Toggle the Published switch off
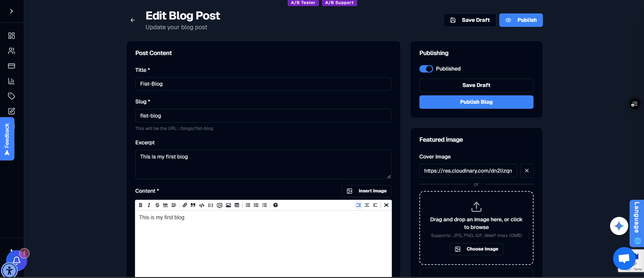The height and width of the screenshot is (278, 644). coord(426,69)
